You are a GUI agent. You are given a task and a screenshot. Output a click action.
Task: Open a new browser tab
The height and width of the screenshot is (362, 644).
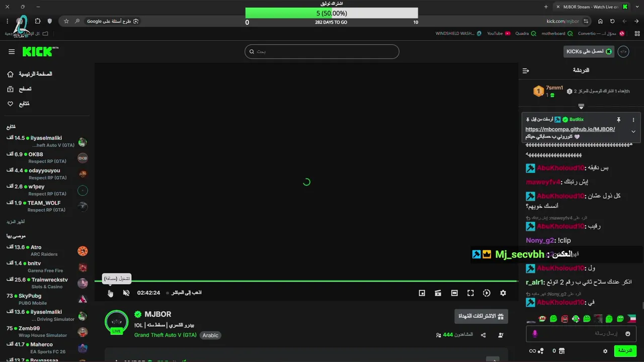pyautogui.click(x=546, y=7)
